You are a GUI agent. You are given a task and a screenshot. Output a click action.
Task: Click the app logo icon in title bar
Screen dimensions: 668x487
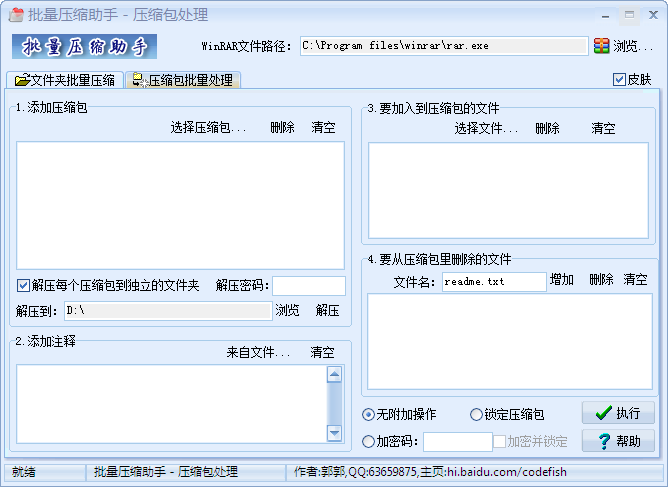[x=16, y=14]
